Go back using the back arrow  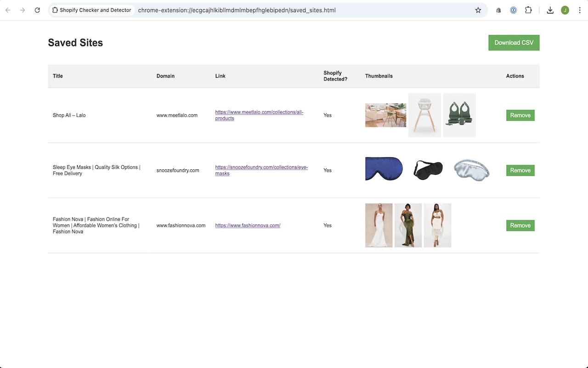click(x=7, y=10)
